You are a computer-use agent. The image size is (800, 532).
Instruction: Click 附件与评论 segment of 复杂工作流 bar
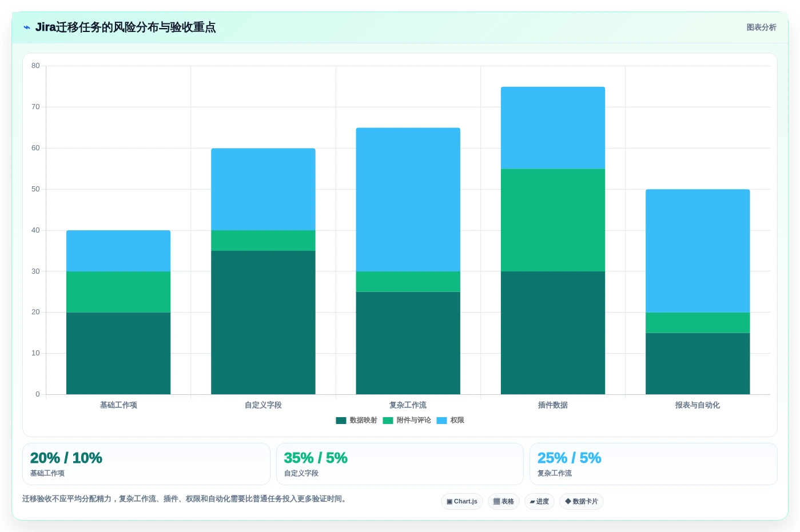[x=408, y=282]
